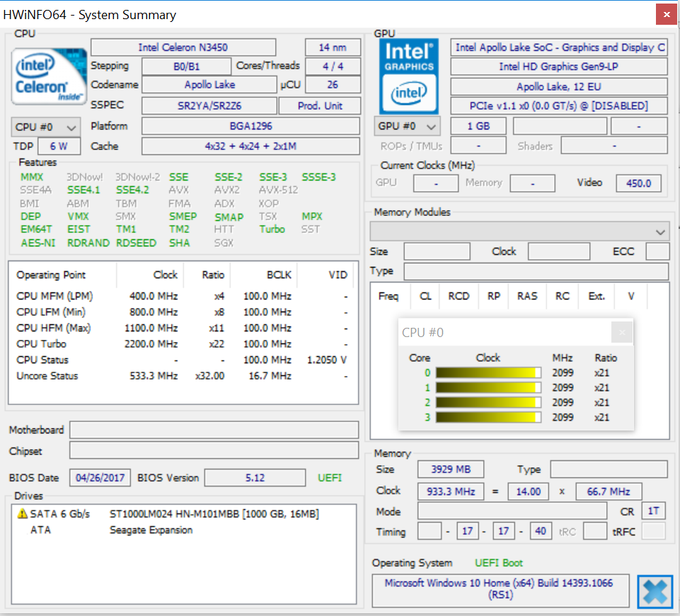Click the Memory Modules Type field
The width and height of the screenshot is (680, 616).
coord(536,272)
